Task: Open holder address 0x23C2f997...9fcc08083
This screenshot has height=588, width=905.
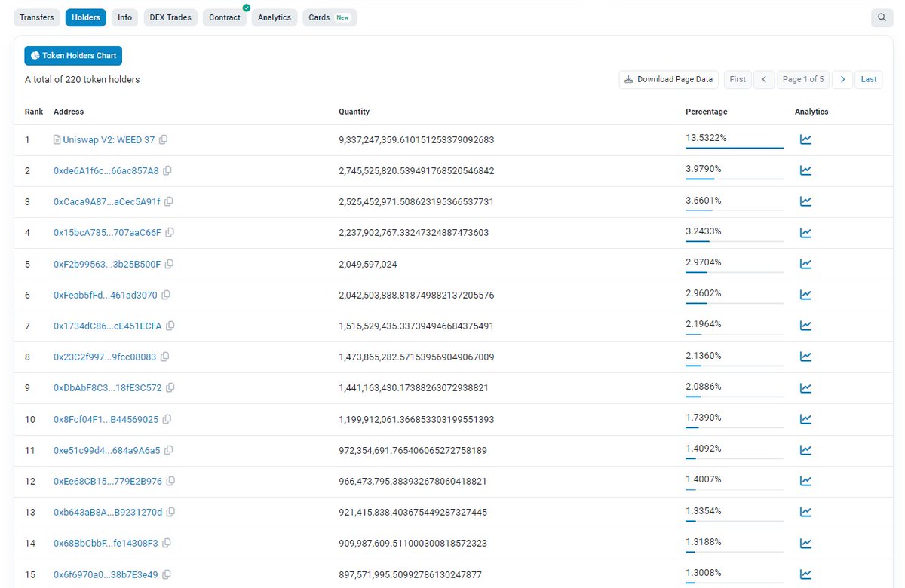Action: (105, 357)
